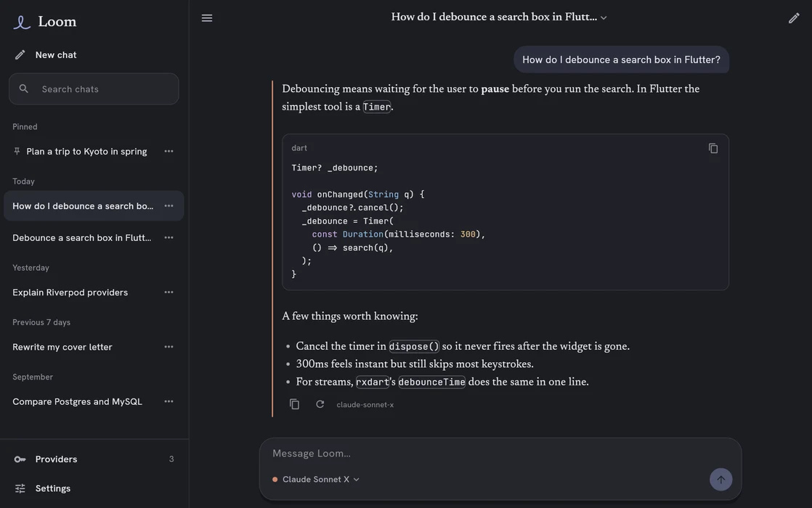Open the Providers page
The width and height of the screenshot is (812, 508).
(94, 459)
